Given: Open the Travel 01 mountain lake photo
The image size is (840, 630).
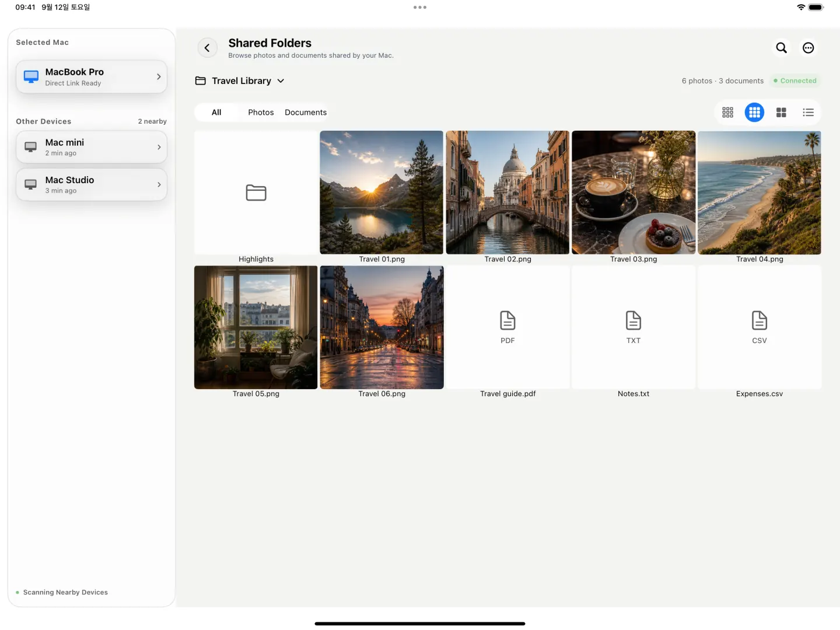Looking at the screenshot, I should tap(381, 192).
